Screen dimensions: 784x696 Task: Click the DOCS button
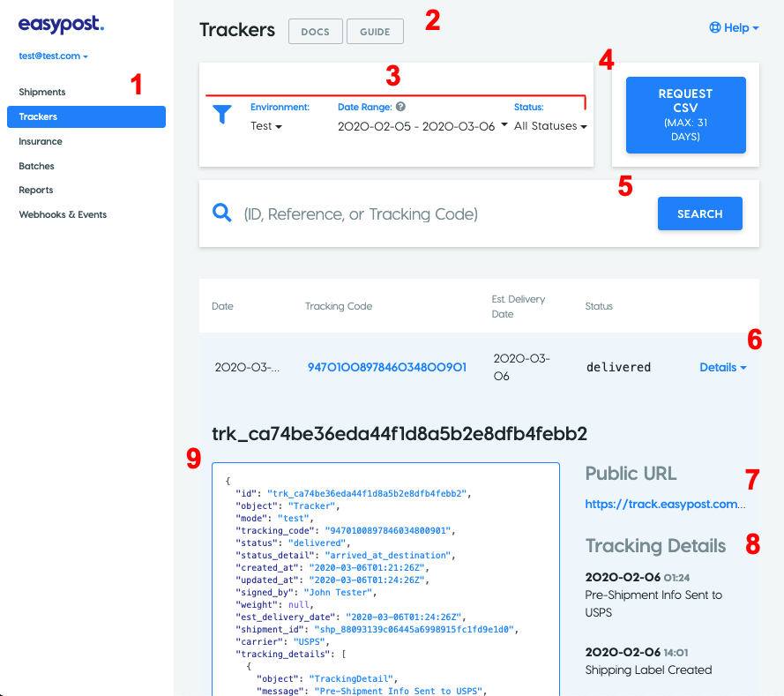click(316, 32)
